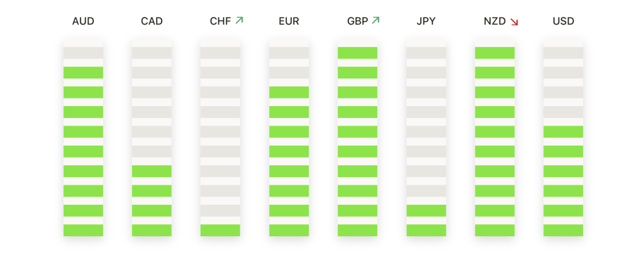Click the topmost green bar in CAD meter
The width and height of the screenshot is (644, 255).
click(x=152, y=171)
